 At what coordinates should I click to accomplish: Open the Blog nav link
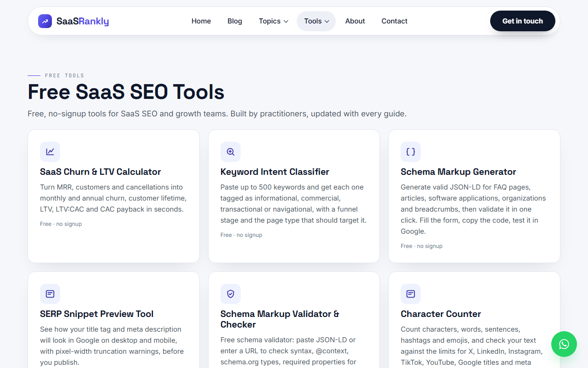tap(235, 21)
